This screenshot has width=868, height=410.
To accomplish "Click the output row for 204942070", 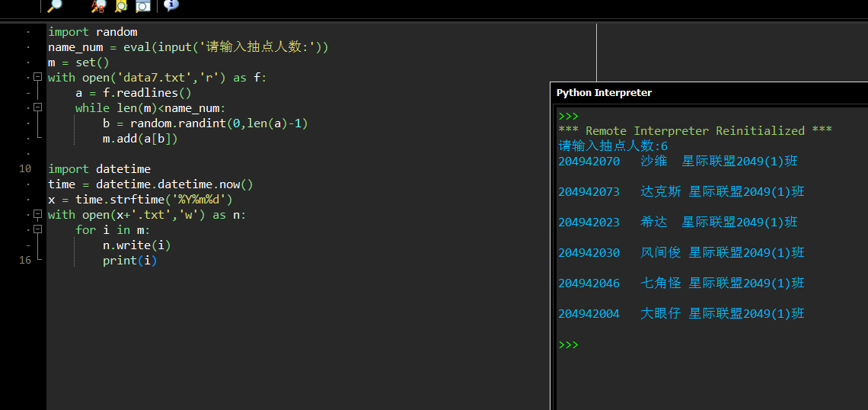I will point(678,161).
